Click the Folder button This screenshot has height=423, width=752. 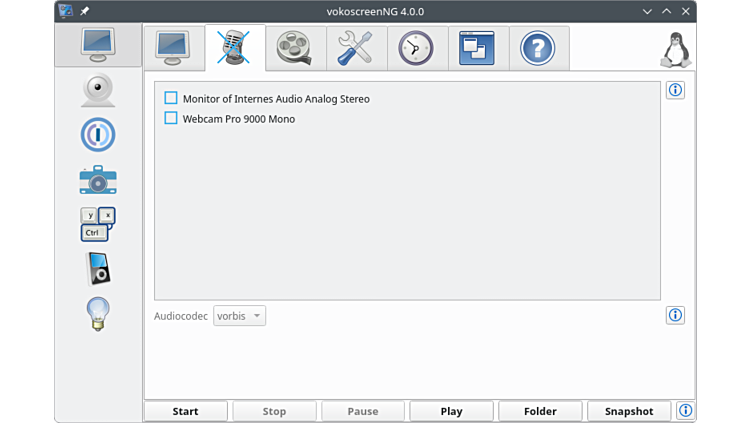coord(540,411)
